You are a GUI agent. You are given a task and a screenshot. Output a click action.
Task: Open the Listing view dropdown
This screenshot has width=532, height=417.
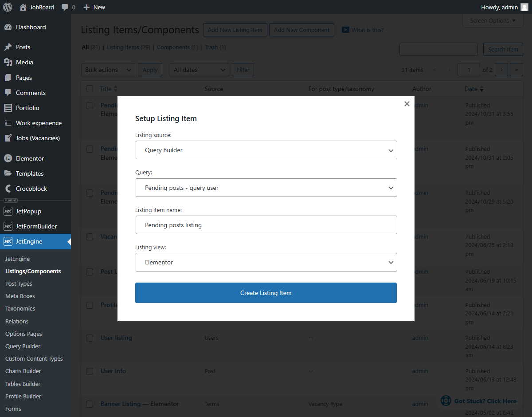[266, 262]
